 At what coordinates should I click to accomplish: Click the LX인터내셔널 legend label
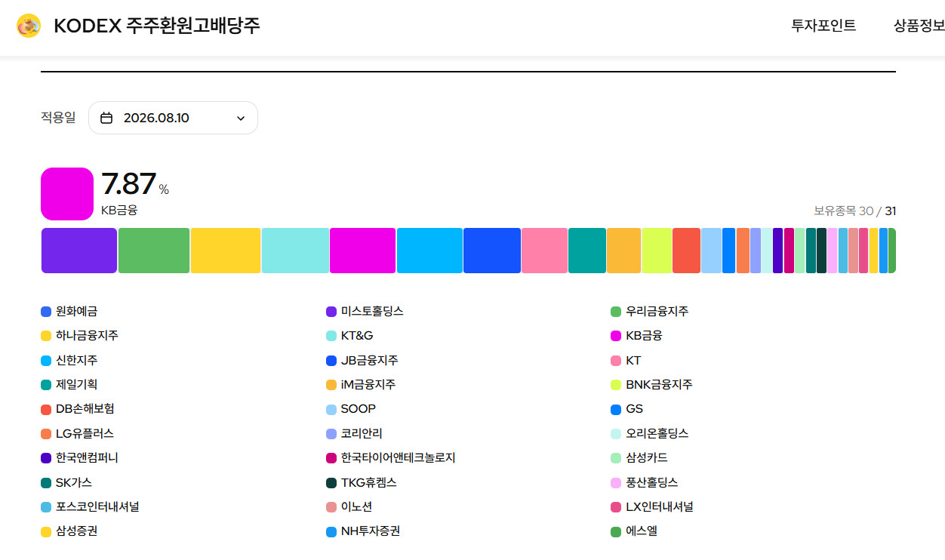[660, 507]
